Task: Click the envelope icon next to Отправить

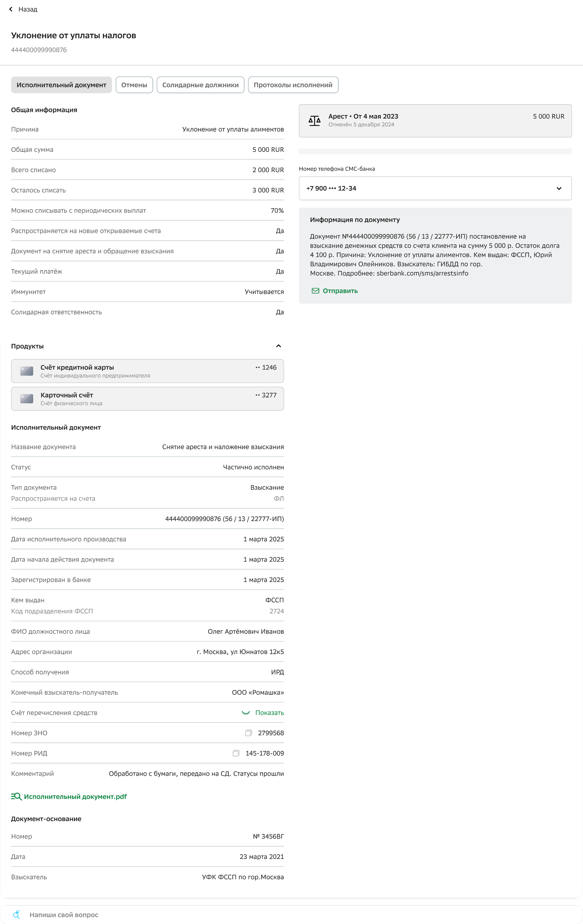Action: [x=315, y=291]
